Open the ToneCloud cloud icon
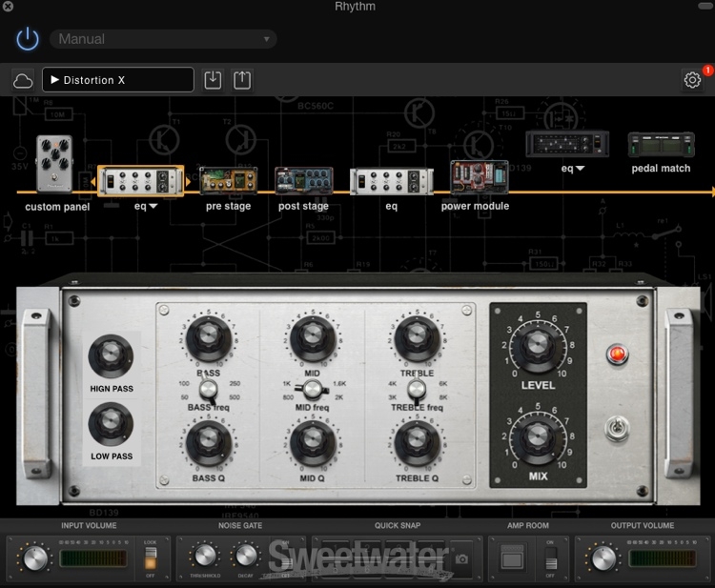Screen dimensions: 715x588 23,81
